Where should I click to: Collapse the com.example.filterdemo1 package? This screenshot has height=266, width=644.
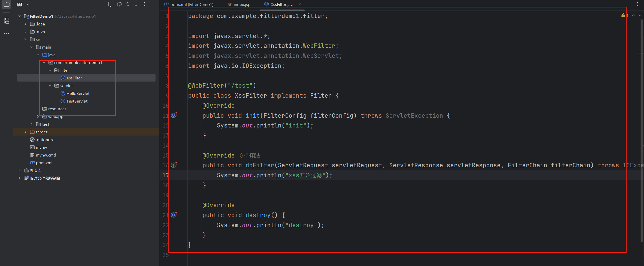click(x=44, y=62)
